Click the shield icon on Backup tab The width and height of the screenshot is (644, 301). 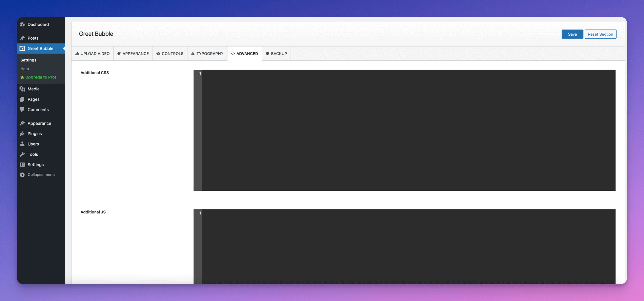tap(267, 54)
